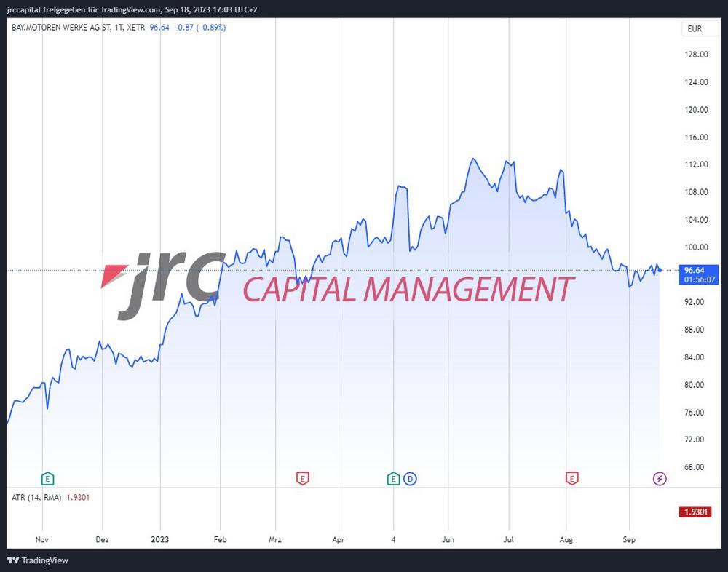Click the Dez label on the time axis

[102, 539]
